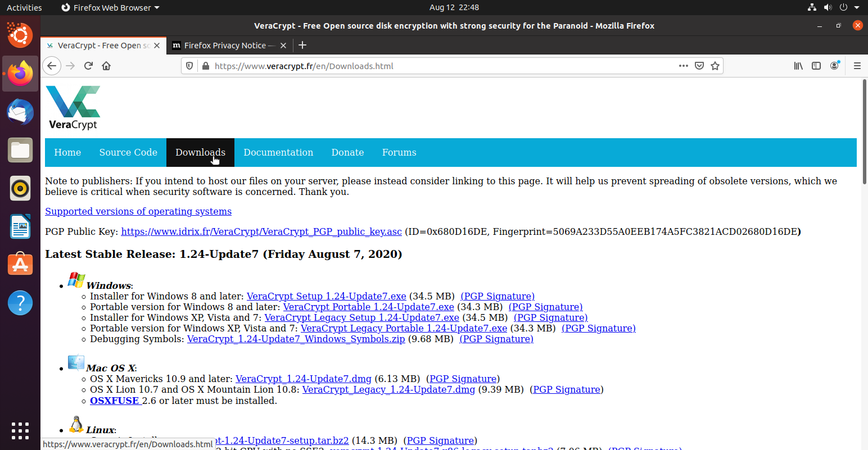Open page actions three-dot menu

[684, 66]
